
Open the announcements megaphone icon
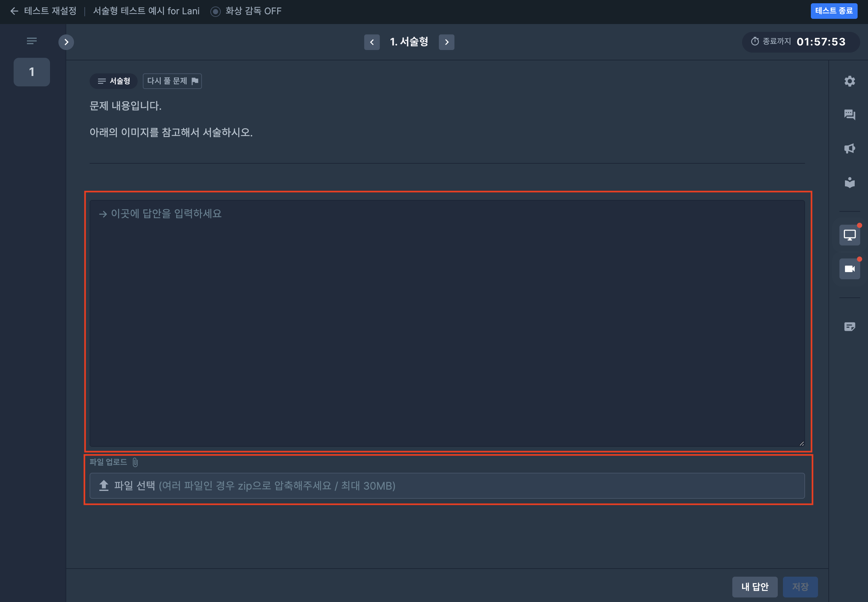(x=849, y=148)
